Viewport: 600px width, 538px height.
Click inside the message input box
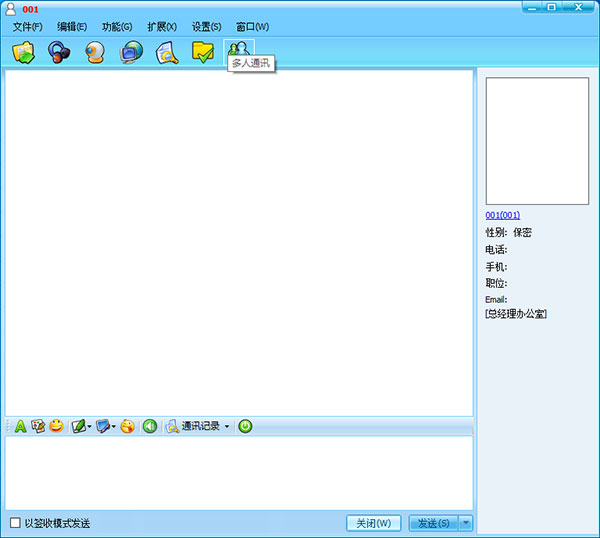coord(239,473)
